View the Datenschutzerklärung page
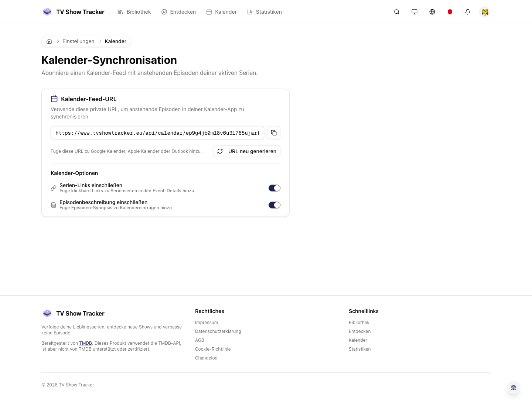The width and height of the screenshot is (532, 406). pyautogui.click(x=218, y=331)
